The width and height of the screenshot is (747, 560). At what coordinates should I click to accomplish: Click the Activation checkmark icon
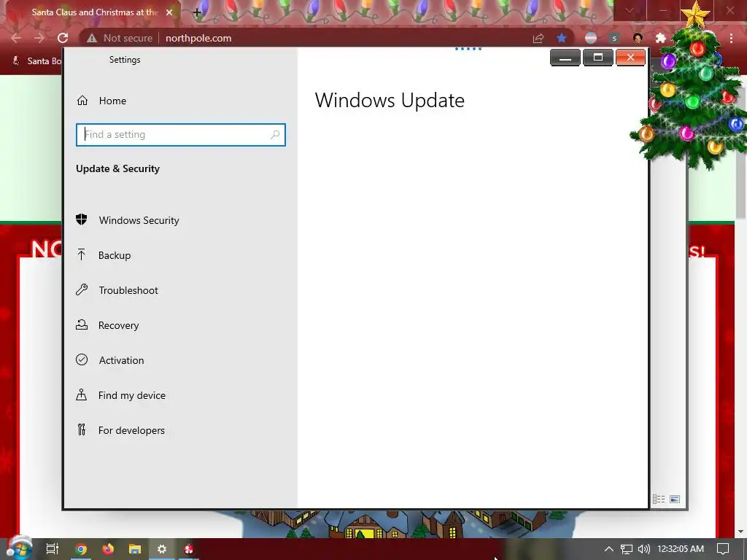82,359
